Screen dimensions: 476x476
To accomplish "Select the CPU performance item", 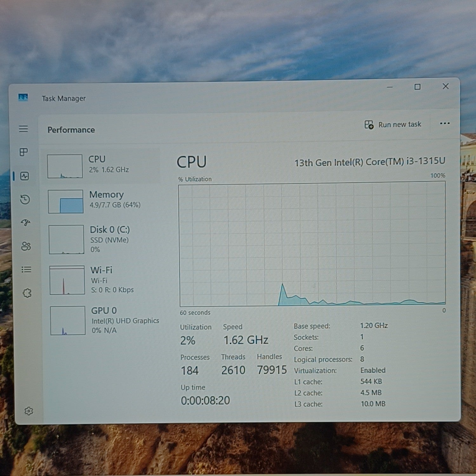I will pos(101,166).
